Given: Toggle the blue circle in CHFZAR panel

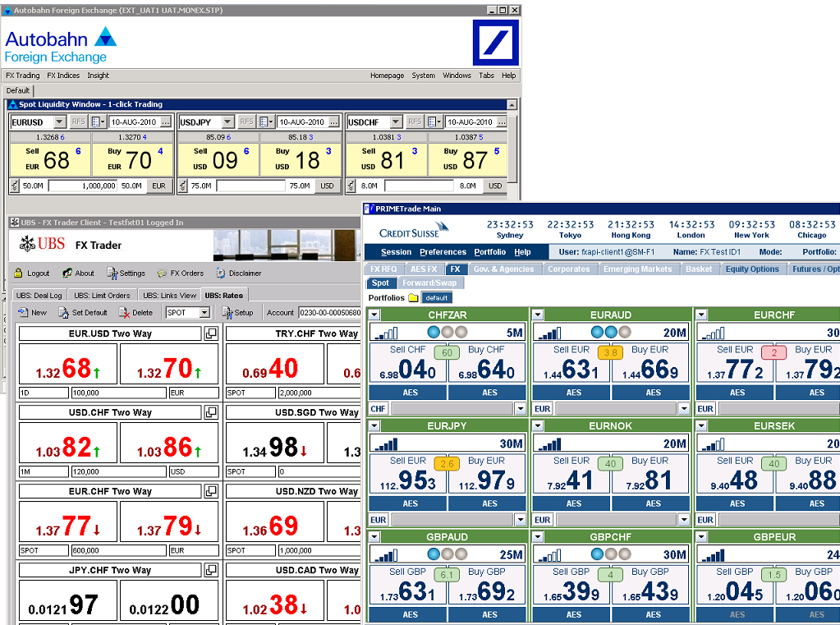Looking at the screenshot, I should click(434, 333).
